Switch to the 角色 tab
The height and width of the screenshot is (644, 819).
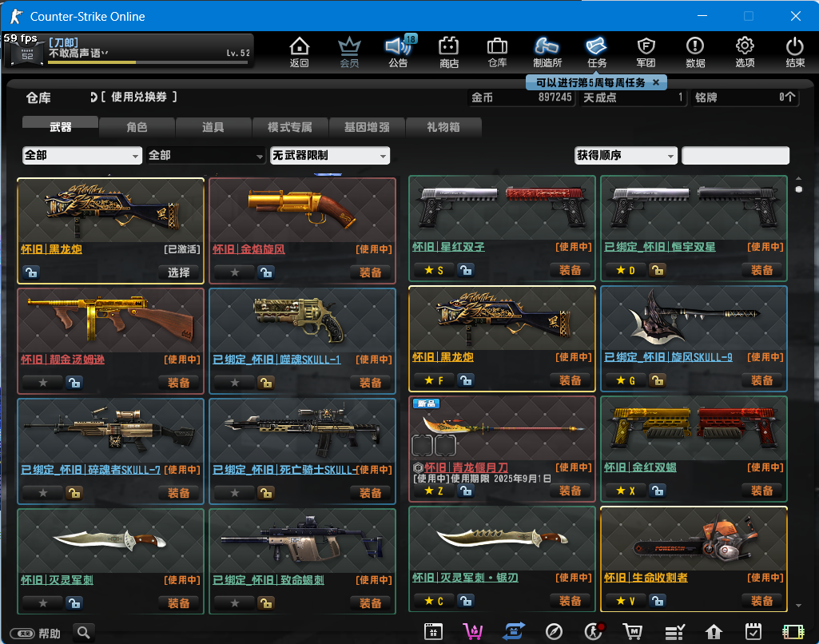[x=137, y=126]
